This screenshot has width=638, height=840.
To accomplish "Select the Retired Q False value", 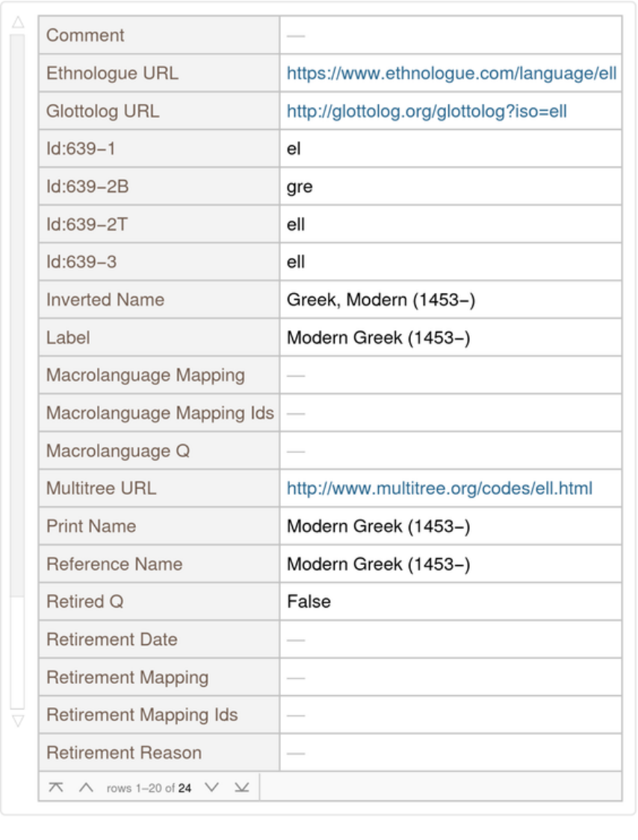I will pos(309,602).
